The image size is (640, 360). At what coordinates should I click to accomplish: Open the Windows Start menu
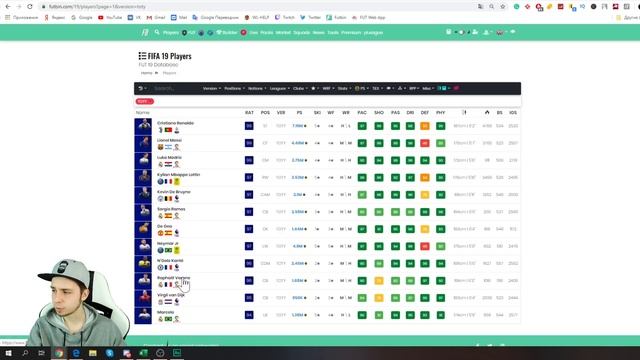click(x=8, y=353)
